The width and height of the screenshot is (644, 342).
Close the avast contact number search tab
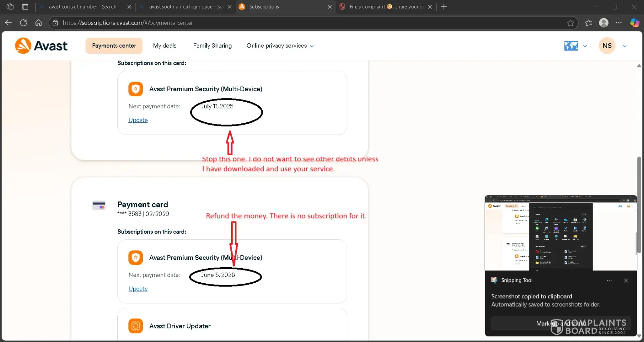(130, 7)
